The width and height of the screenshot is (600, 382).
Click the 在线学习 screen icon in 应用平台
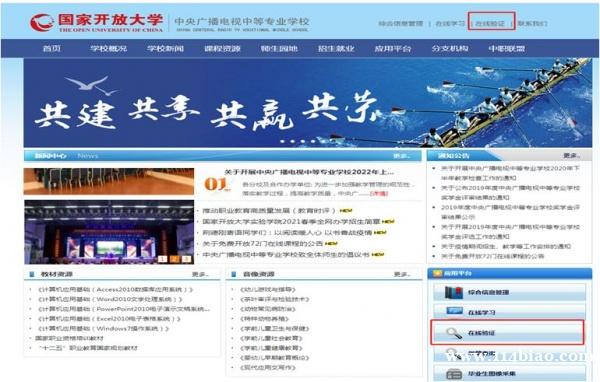click(x=455, y=311)
